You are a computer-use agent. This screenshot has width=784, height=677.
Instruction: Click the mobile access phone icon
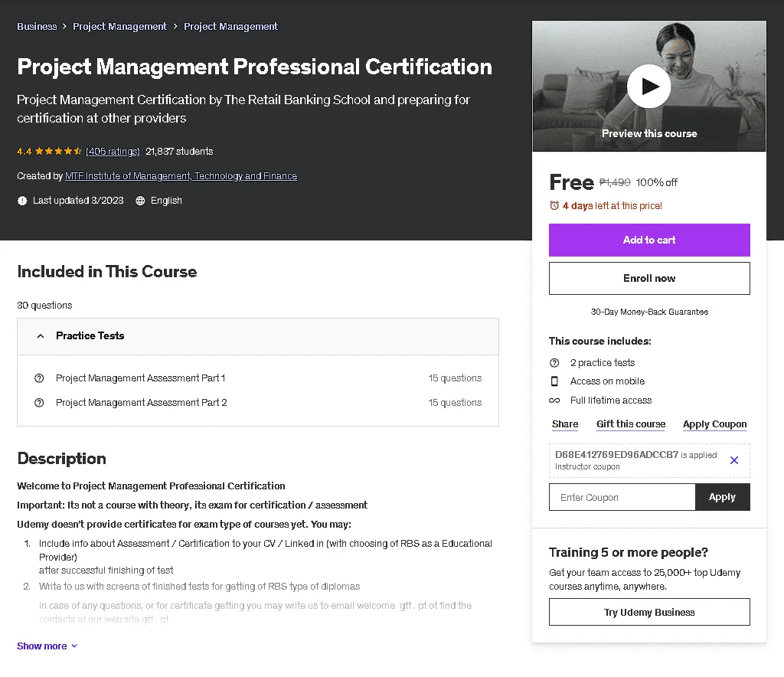click(554, 381)
